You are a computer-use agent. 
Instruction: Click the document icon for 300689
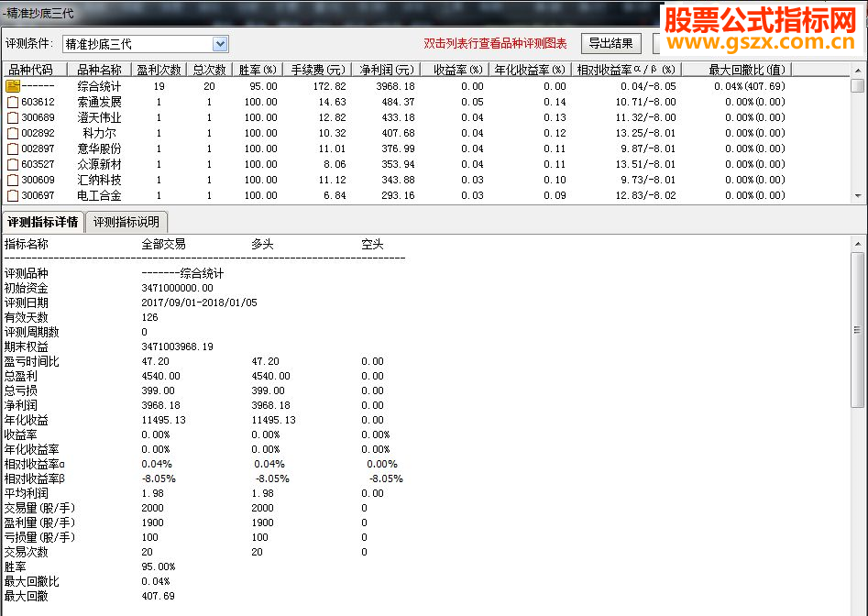coord(13,117)
